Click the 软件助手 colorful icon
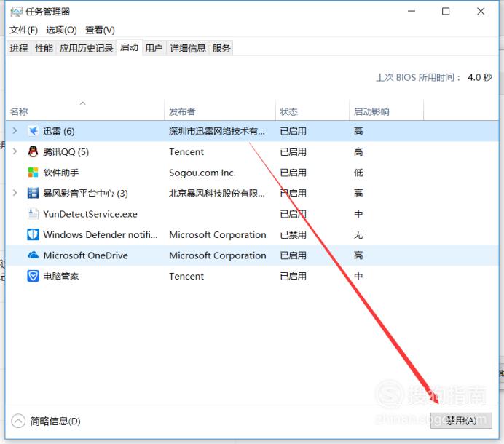 (33, 173)
